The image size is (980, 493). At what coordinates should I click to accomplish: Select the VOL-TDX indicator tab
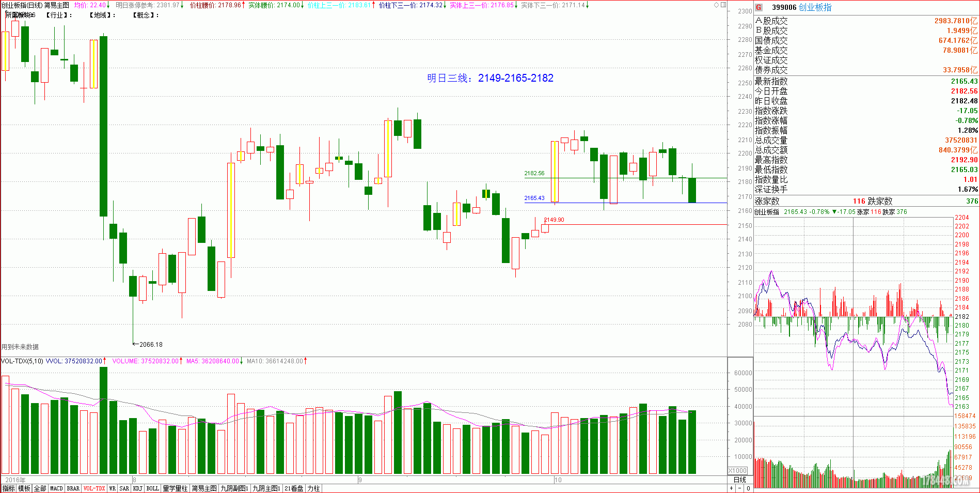(94, 488)
